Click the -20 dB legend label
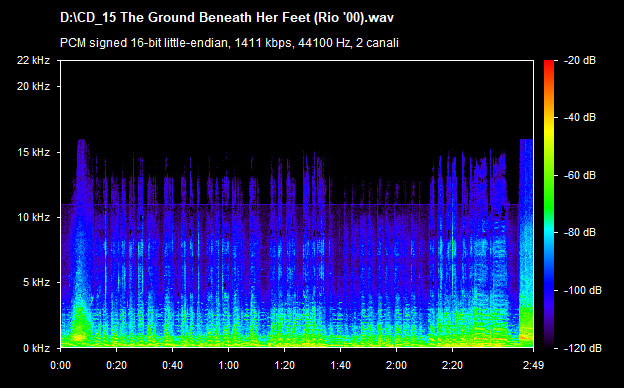The width and height of the screenshot is (624, 388). click(x=580, y=60)
